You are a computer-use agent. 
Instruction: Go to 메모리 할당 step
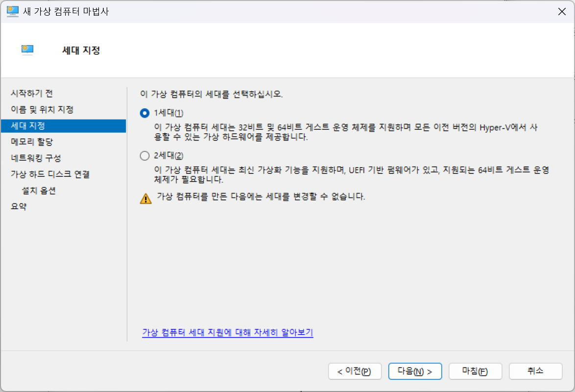tap(32, 142)
